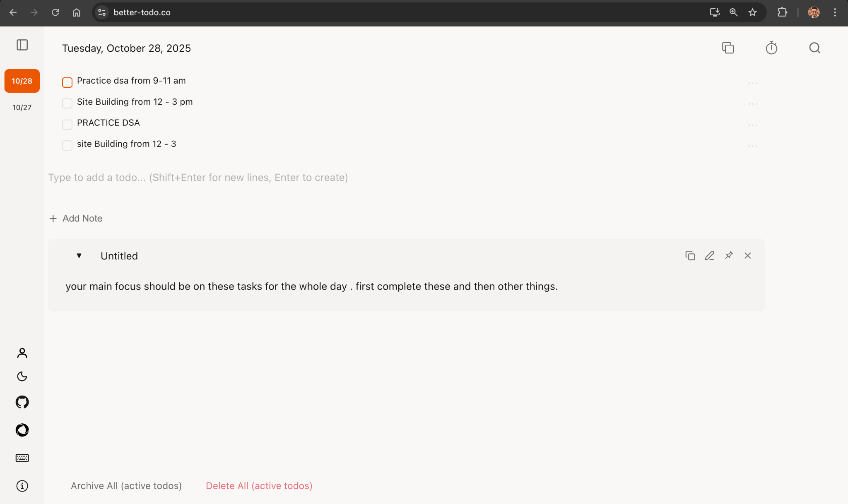Click the copy todos icon in header

pyautogui.click(x=728, y=48)
